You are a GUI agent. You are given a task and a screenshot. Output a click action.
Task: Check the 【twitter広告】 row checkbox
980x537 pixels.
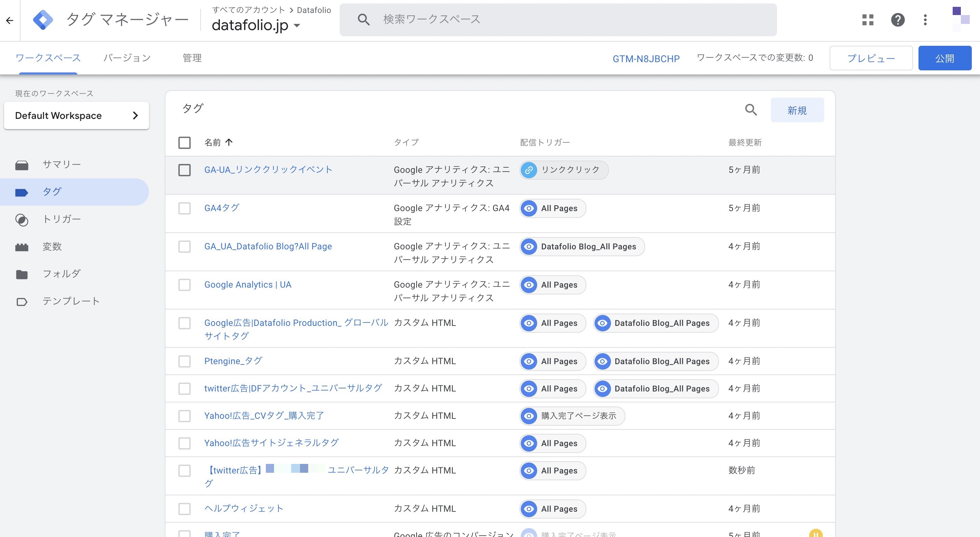point(185,471)
